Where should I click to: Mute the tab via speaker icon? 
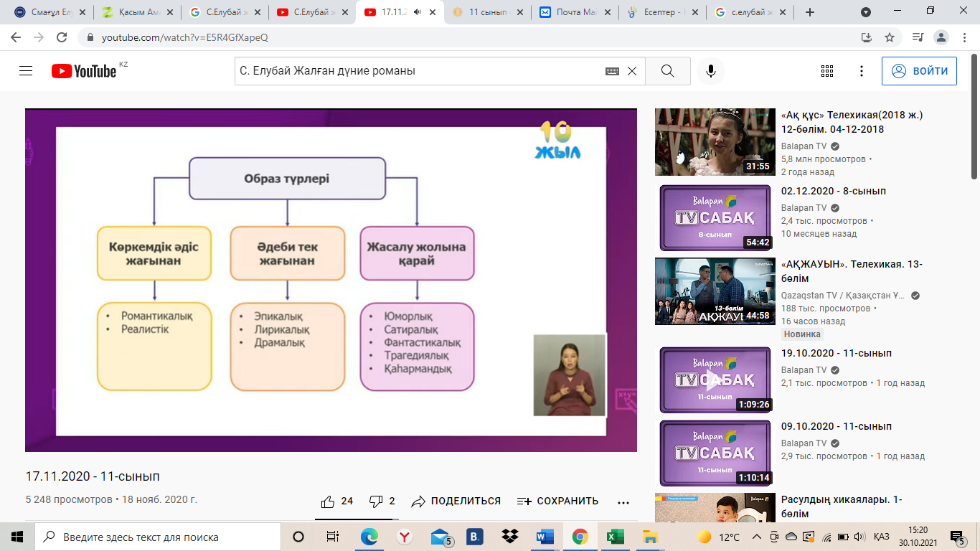(417, 12)
